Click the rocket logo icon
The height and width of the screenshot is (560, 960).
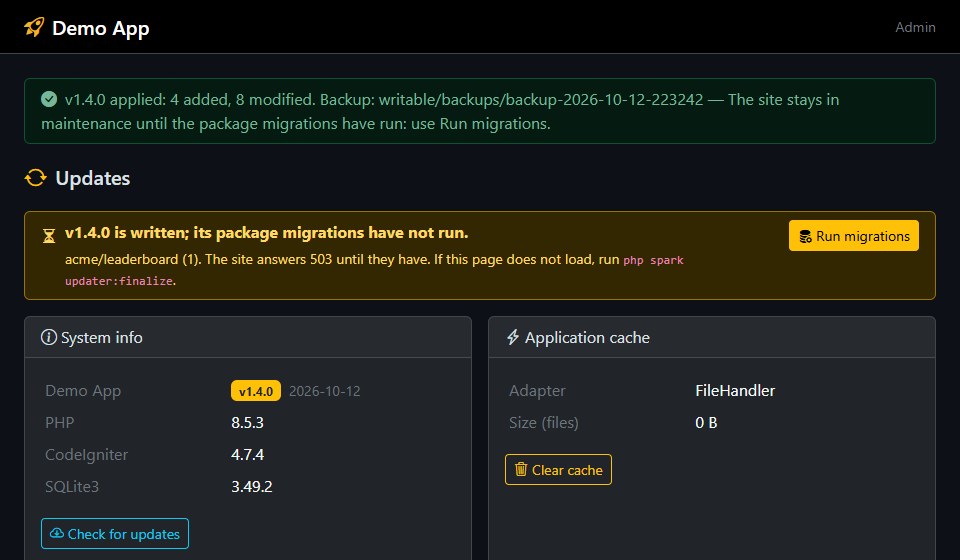(x=34, y=28)
